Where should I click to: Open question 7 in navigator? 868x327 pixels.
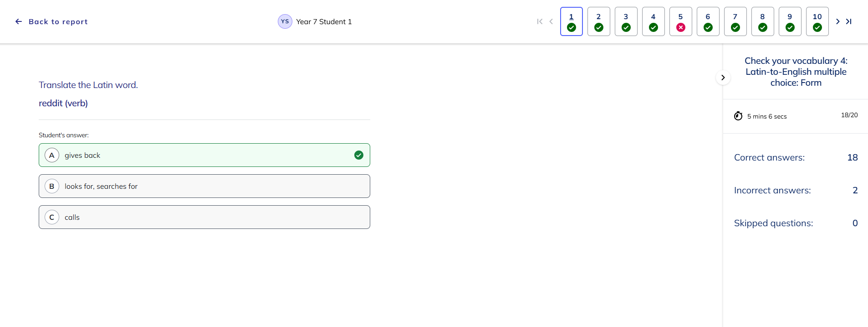tap(735, 21)
